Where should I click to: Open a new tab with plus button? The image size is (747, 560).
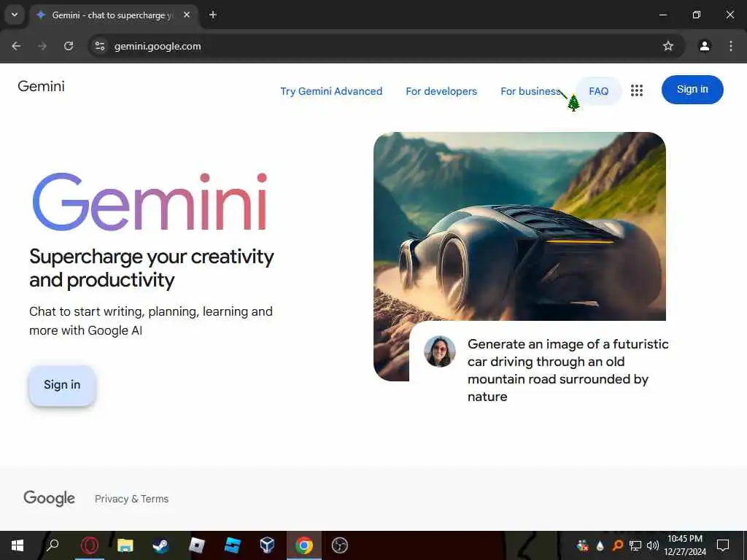tap(213, 15)
